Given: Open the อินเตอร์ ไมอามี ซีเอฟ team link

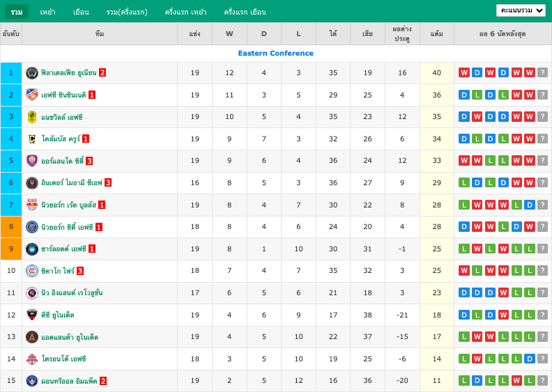Looking at the screenshot, I should click(72, 183).
